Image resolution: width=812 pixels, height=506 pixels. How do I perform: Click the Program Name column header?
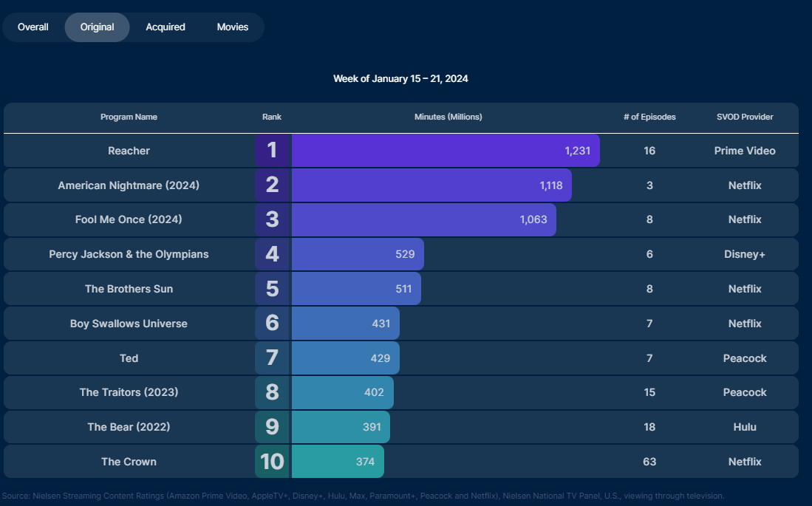click(129, 117)
